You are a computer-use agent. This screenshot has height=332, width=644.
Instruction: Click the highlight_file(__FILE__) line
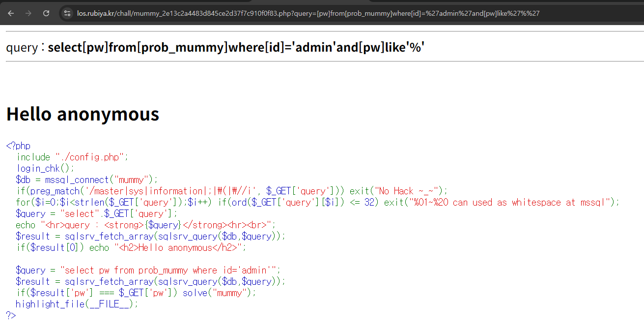[x=77, y=304]
